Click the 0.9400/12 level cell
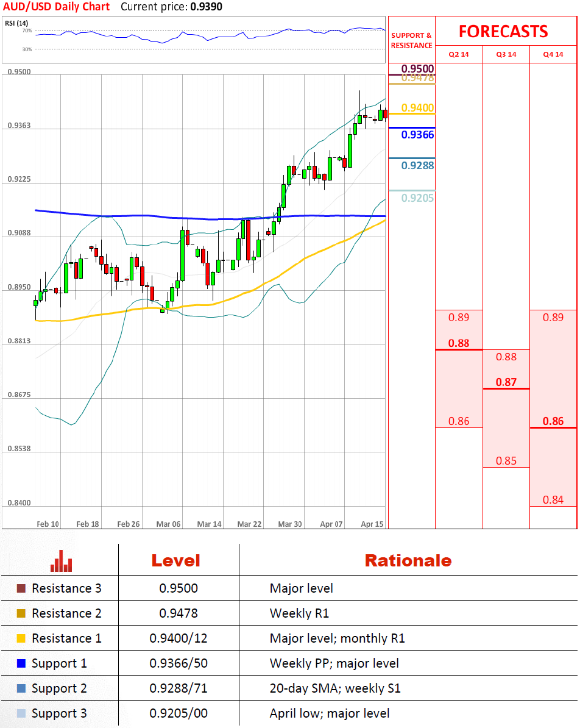Viewport: 580px width, 728px height. pos(178,638)
